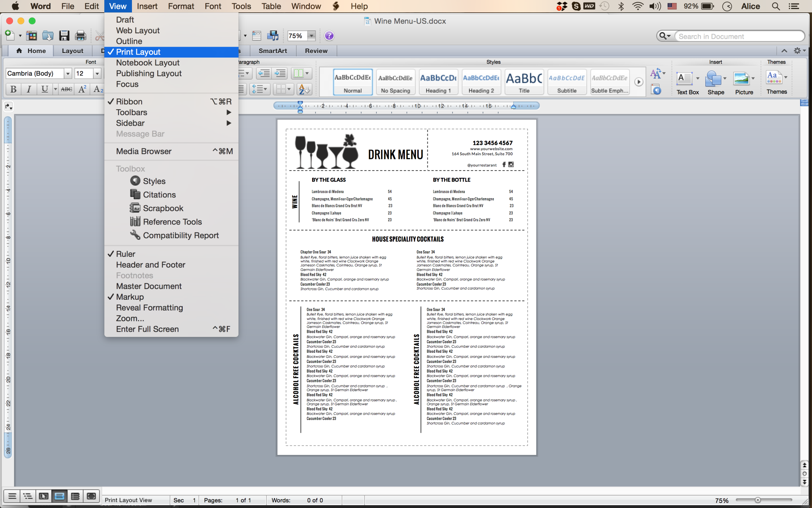Screen dimensions: 812x508
Task: Toggle Markup in View menu
Action: point(171,297)
